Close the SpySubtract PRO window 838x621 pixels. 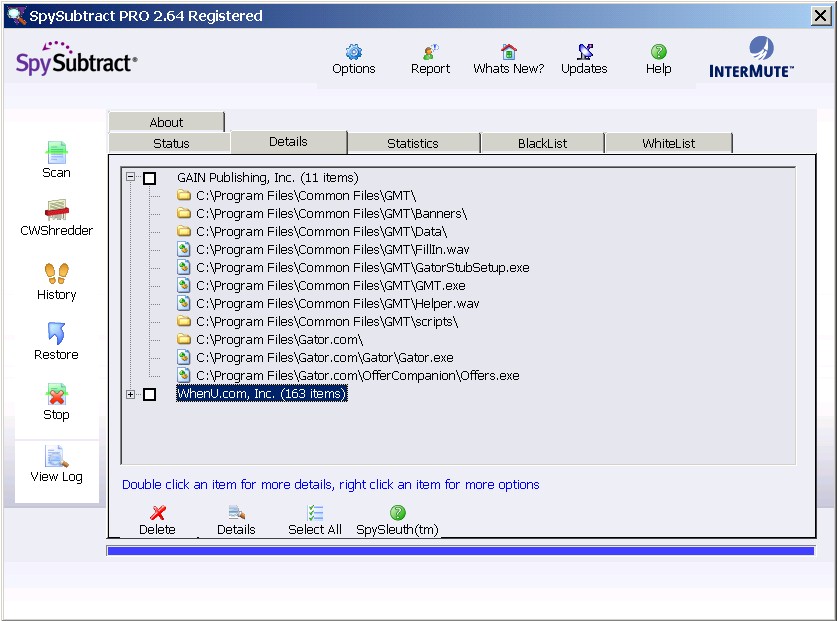coord(820,16)
